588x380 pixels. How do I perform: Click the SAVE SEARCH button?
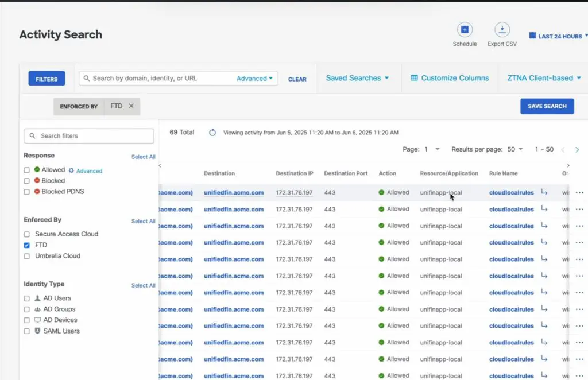pos(546,106)
